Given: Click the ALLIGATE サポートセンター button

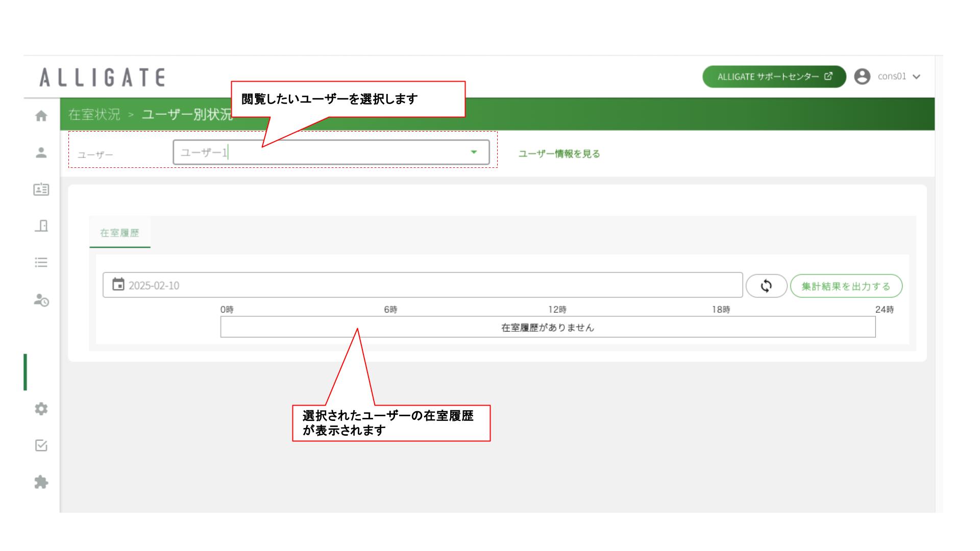Looking at the screenshot, I should [774, 77].
